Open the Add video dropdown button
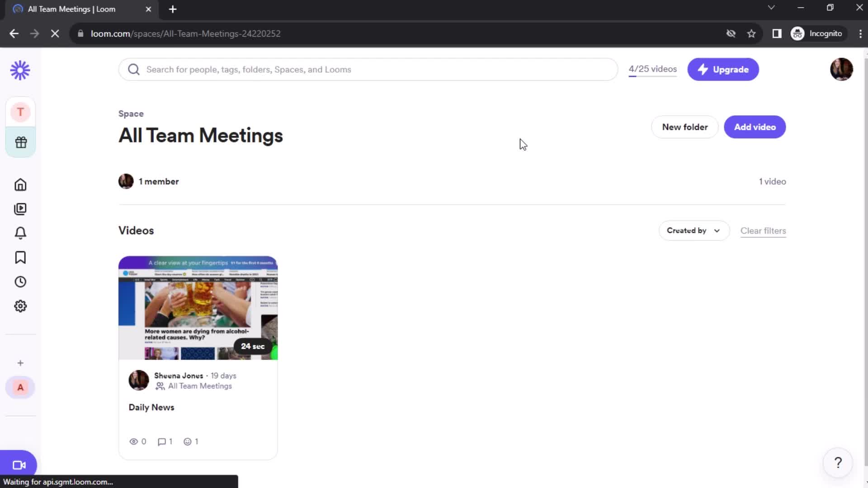868x488 pixels. pos(755,127)
